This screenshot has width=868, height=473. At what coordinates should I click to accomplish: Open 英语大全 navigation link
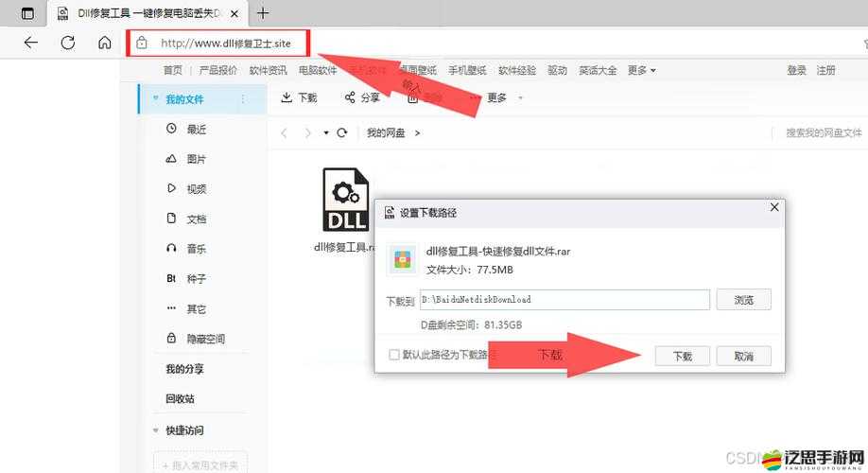(x=598, y=70)
